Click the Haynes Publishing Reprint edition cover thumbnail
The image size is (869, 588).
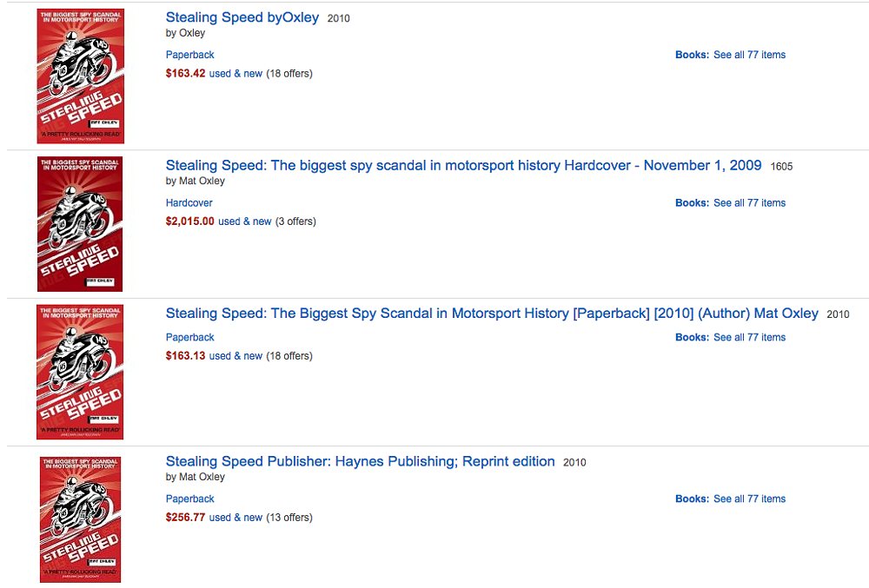click(80, 519)
